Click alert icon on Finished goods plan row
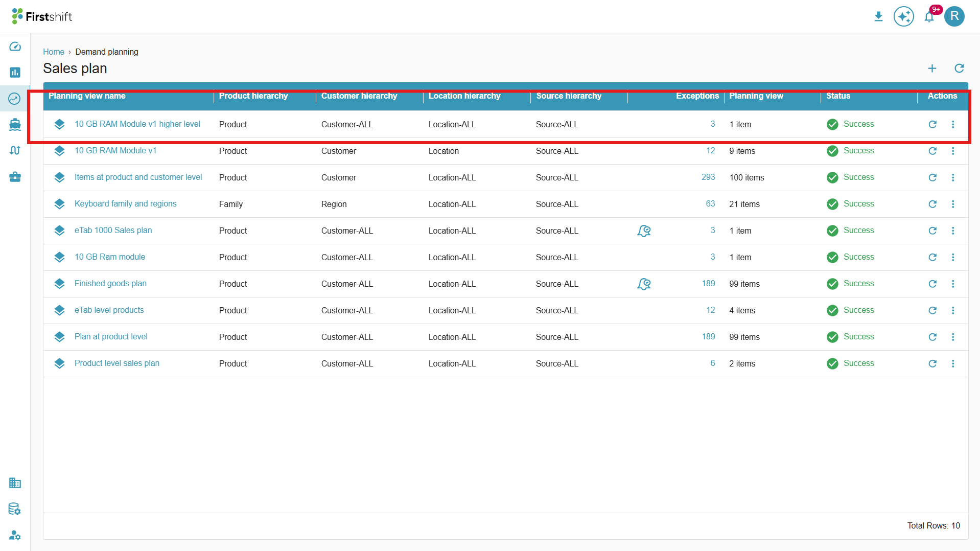 644,284
